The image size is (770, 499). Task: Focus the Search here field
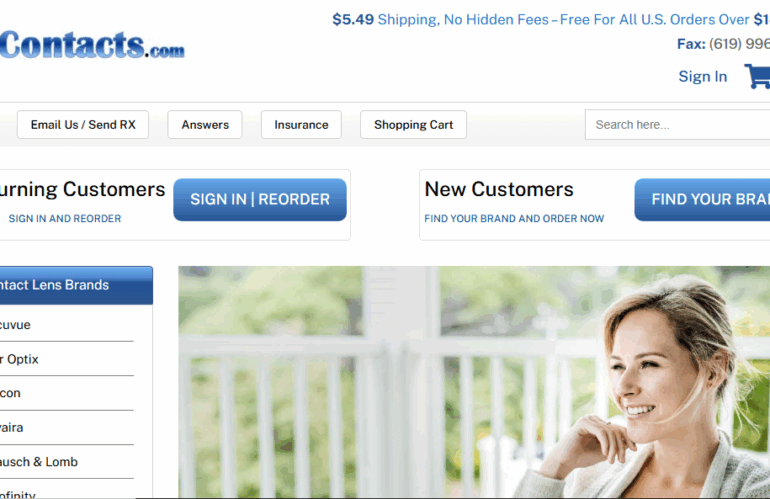pyautogui.click(x=678, y=125)
